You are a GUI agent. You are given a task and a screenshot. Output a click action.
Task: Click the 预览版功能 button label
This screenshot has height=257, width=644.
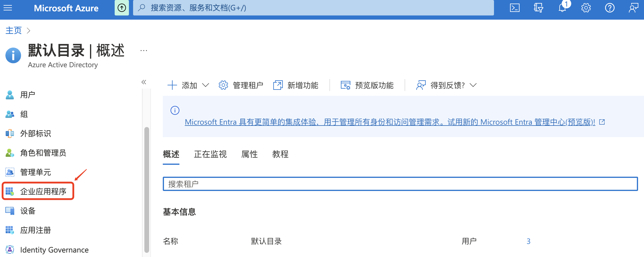374,85
